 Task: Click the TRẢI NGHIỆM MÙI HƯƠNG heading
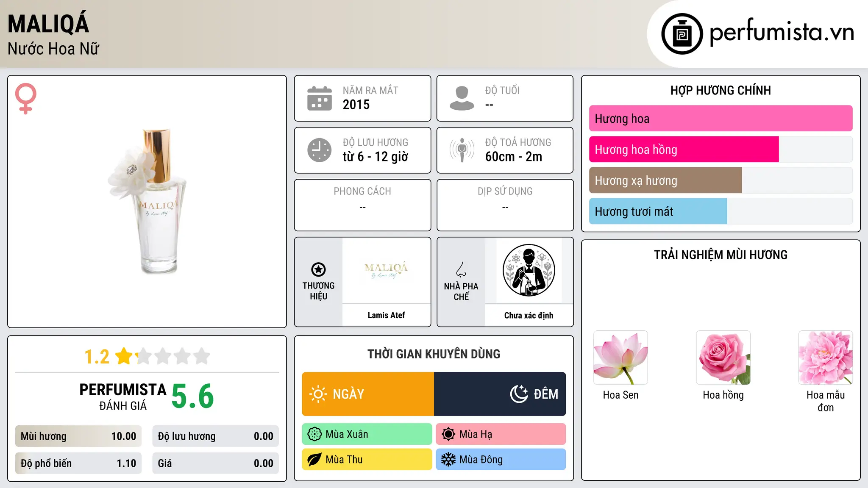tap(721, 255)
